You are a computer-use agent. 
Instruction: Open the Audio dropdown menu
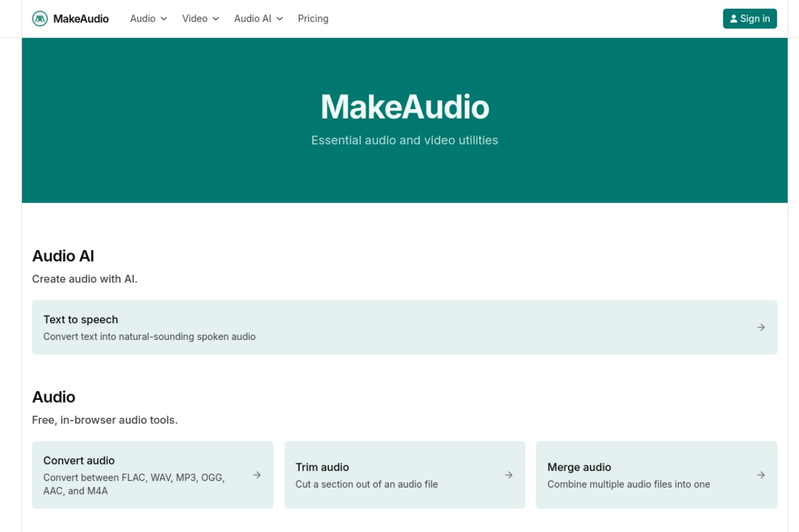point(149,19)
